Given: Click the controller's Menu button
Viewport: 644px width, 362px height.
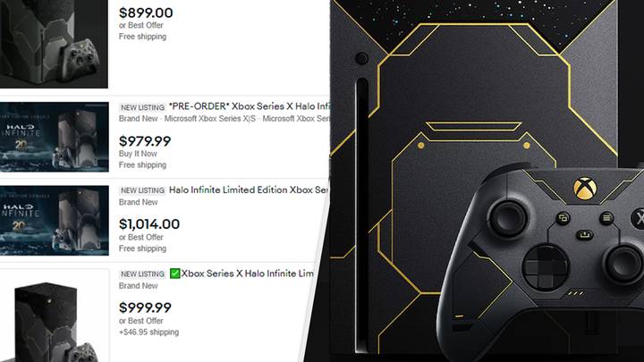Looking at the screenshot, I should coord(606,216).
